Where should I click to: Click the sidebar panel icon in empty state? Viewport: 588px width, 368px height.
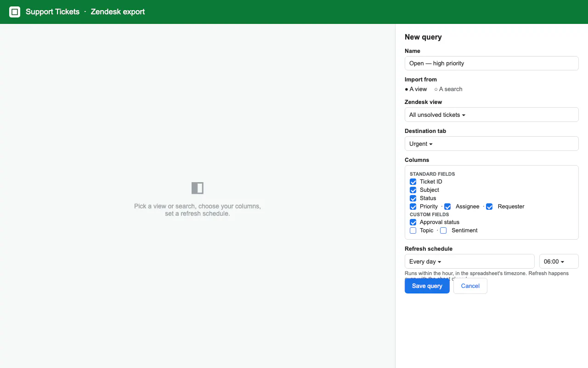tap(198, 188)
